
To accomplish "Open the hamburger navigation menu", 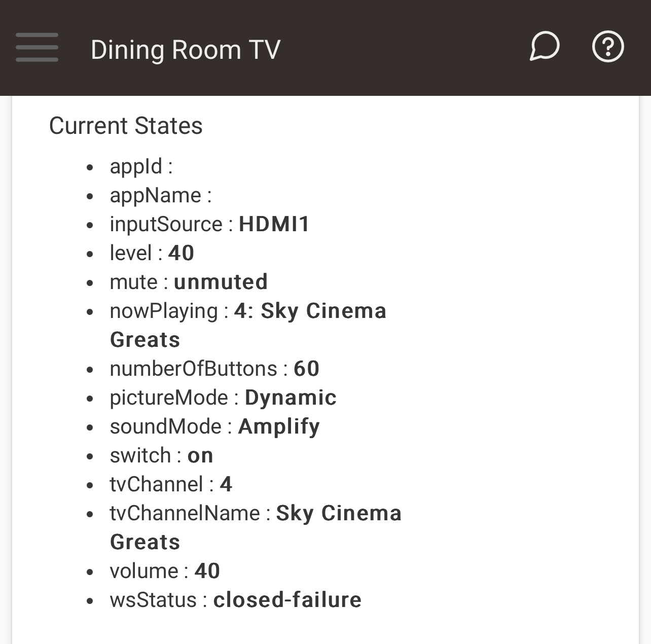I will [37, 48].
